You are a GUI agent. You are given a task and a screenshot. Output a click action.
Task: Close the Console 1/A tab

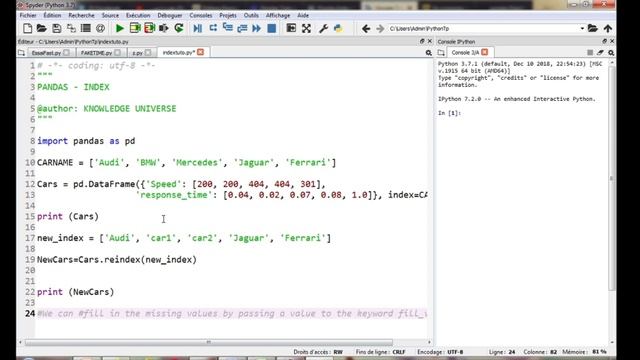484,52
